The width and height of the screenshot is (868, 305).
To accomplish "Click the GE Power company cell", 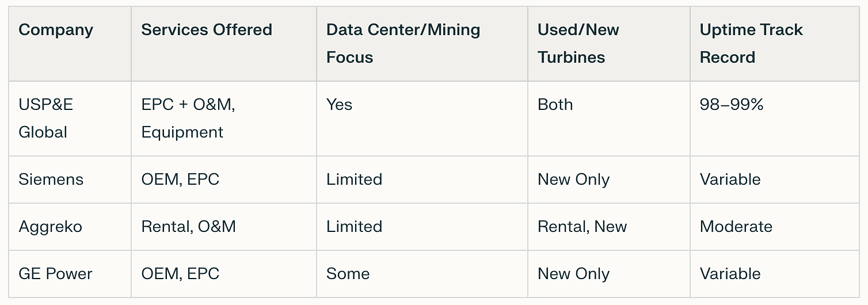I will coord(55,274).
